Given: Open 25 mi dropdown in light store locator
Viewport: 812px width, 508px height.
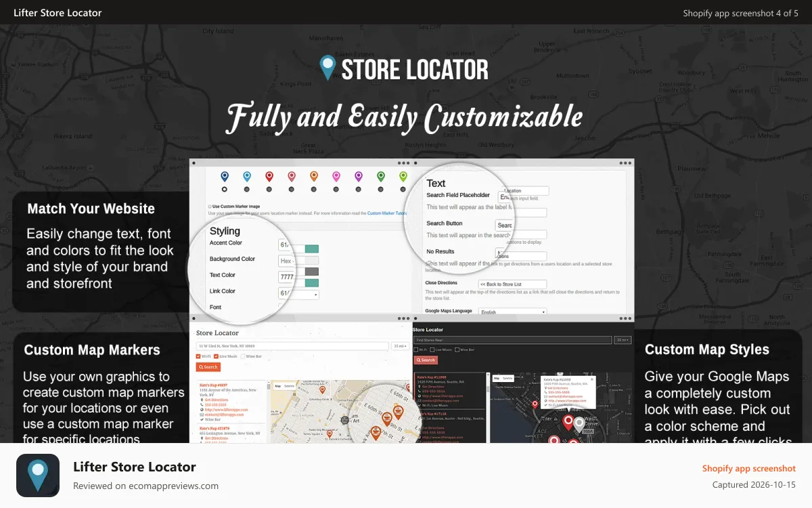Looking at the screenshot, I should [x=399, y=345].
